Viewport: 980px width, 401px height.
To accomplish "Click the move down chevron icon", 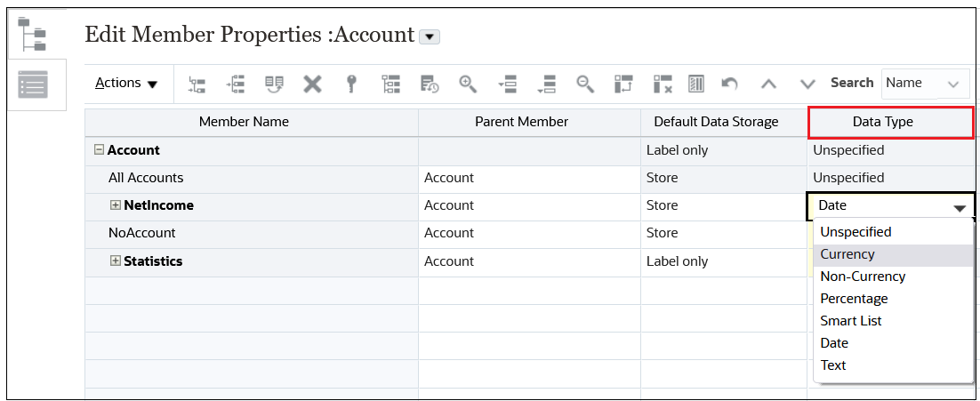I will (x=807, y=84).
